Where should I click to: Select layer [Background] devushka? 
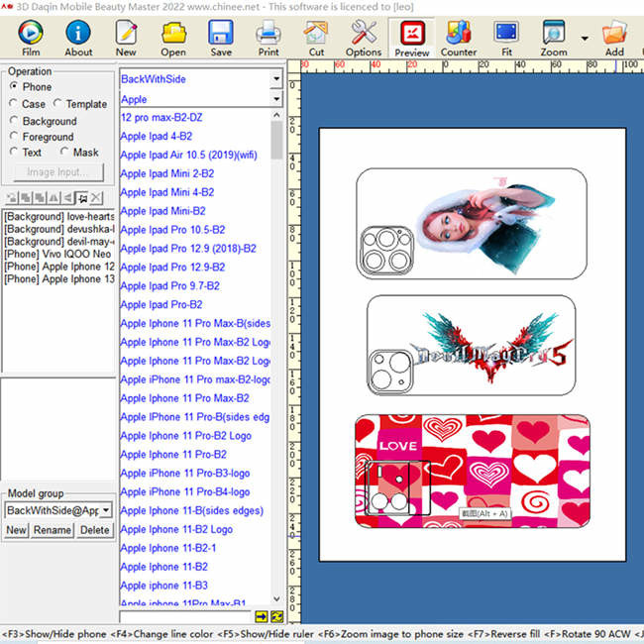pos(58,229)
